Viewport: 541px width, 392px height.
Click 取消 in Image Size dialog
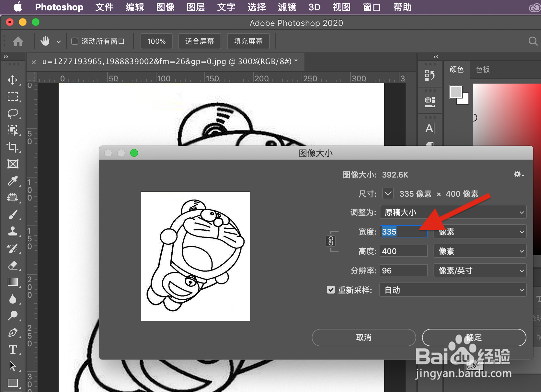tap(364, 338)
